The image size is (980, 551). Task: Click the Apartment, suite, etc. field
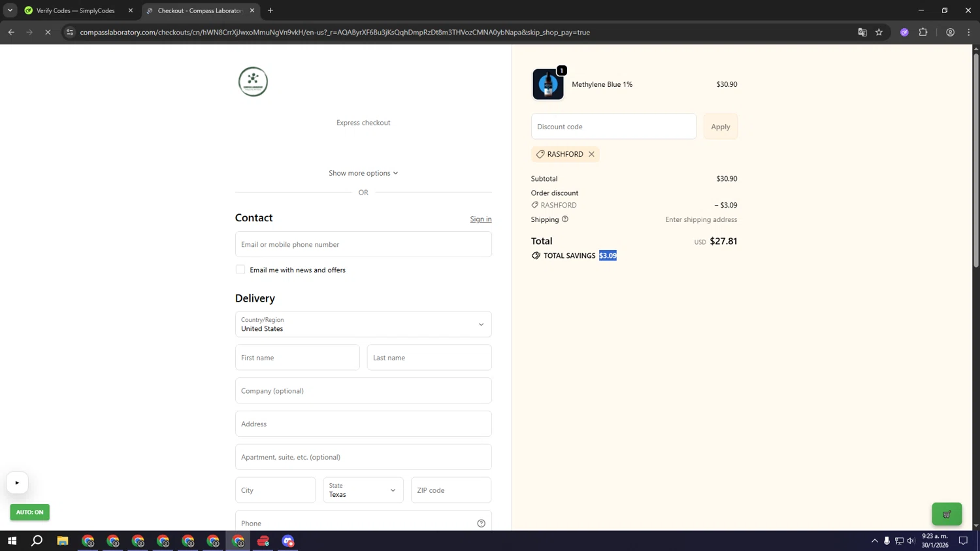(x=363, y=457)
